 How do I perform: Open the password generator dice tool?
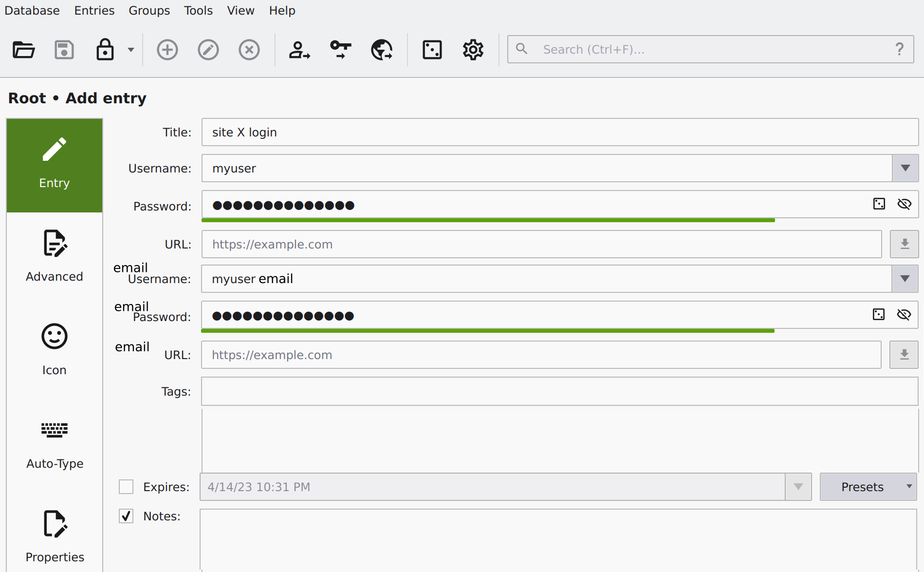pos(431,49)
